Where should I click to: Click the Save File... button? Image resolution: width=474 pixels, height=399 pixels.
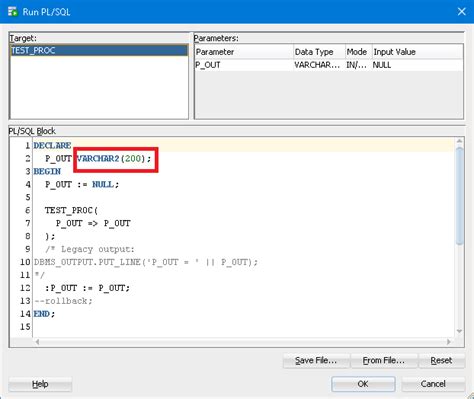pyautogui.click(x=316, y=361)
